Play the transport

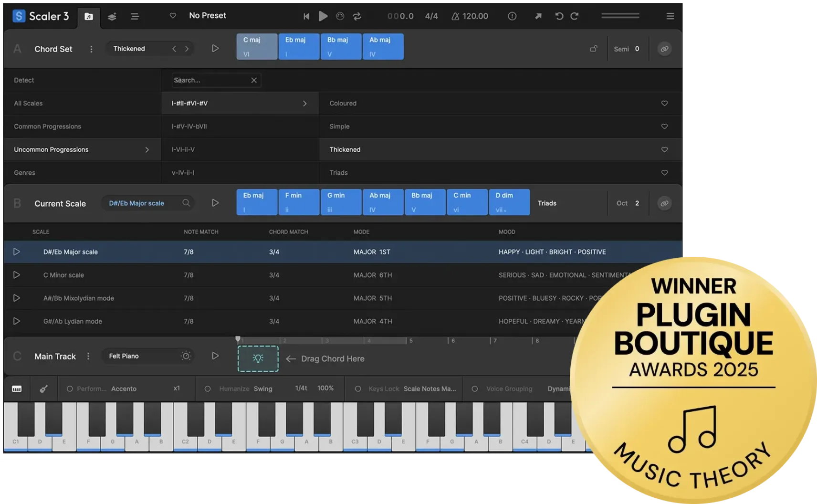tap(323, 16)
